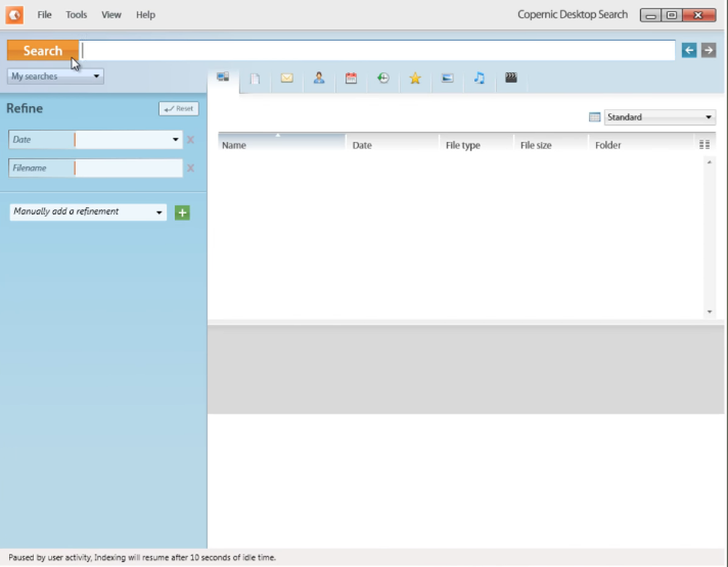Switch to the Contacts person icon
The image size is (728, 567).
(x=319, y=78)
